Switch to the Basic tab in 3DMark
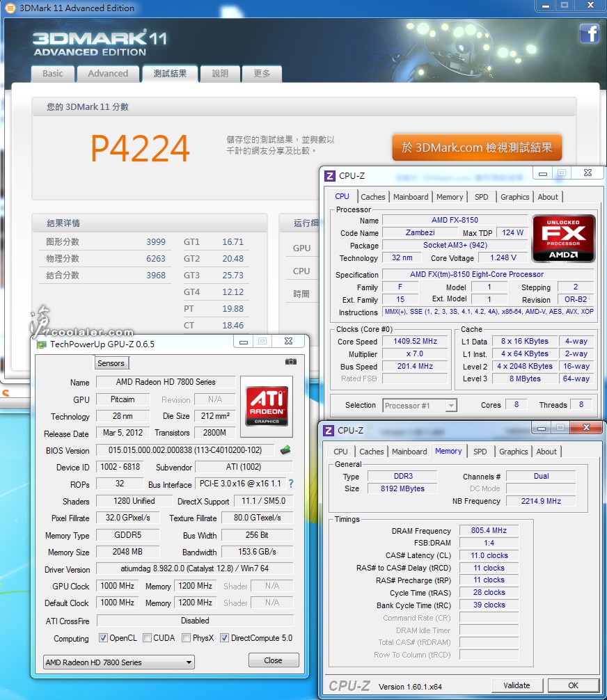 click(x=53, y=74)
